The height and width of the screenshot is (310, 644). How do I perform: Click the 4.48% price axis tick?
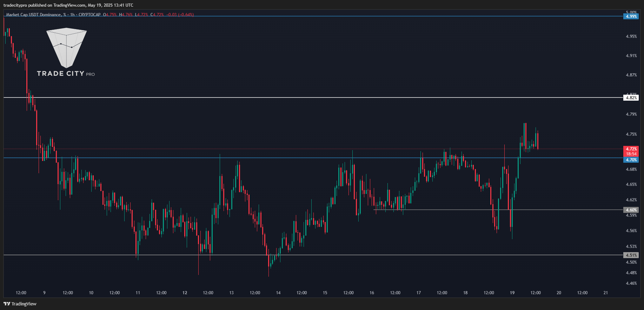631,273
